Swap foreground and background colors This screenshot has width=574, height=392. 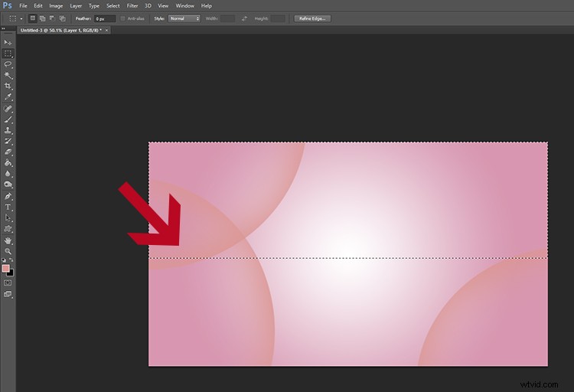(11, 260)
